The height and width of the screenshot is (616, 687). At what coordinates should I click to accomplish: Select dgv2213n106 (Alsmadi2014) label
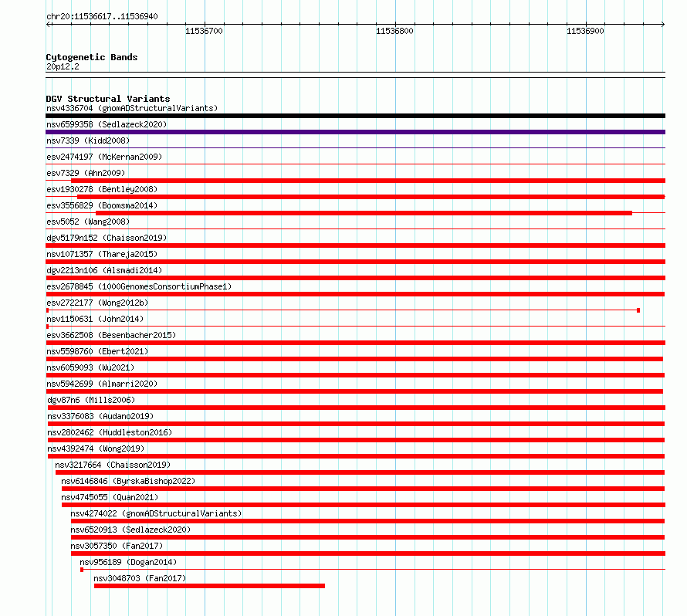point(104,270)
